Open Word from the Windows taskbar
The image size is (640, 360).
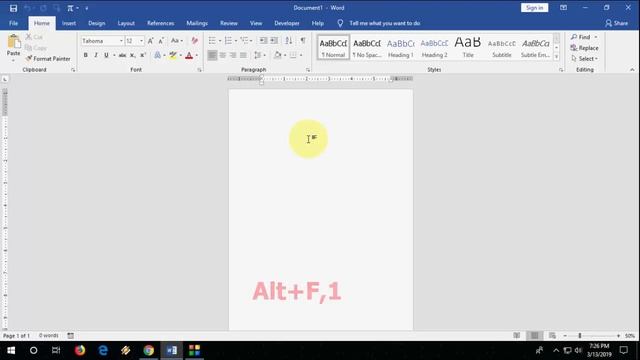coord(172,350)
